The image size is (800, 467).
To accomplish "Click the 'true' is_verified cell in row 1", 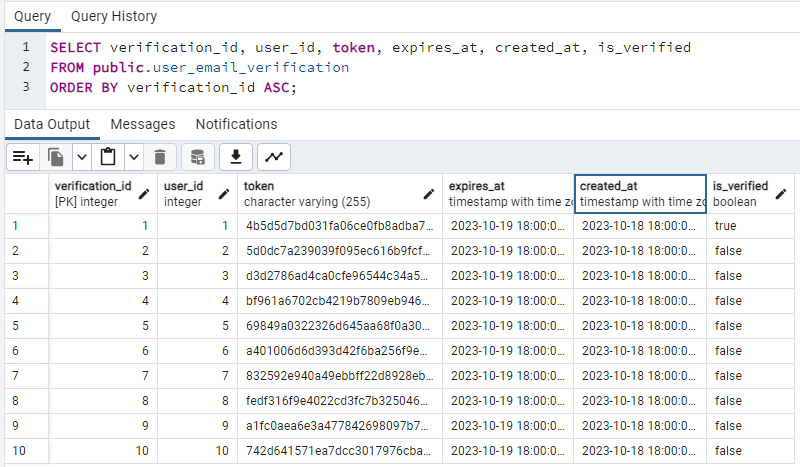I will [750, 226].
